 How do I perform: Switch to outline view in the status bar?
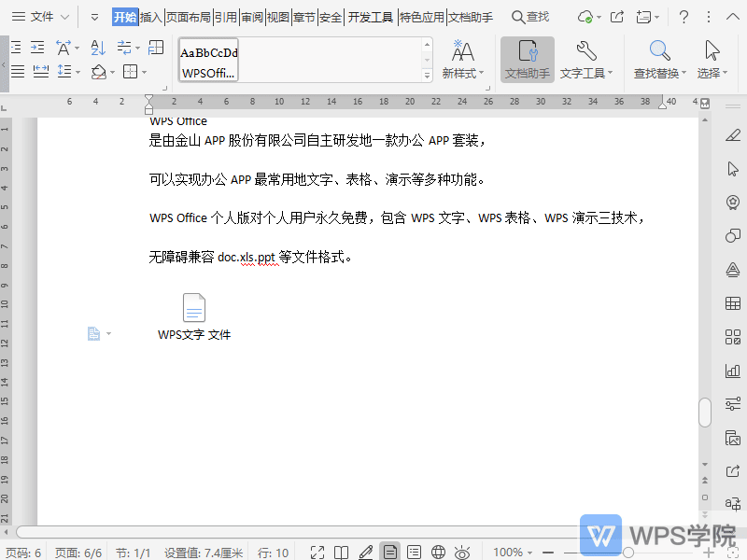(x=415, y=551)
